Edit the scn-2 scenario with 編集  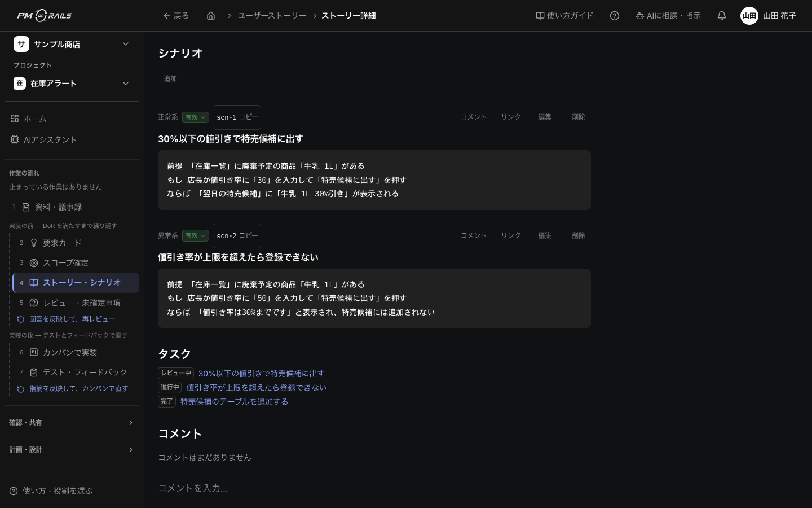(545, 236)
